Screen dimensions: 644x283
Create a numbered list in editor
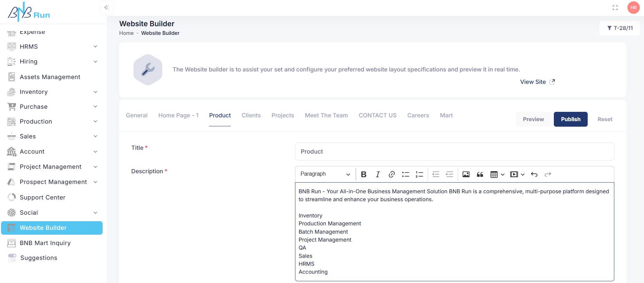(419, 174)
